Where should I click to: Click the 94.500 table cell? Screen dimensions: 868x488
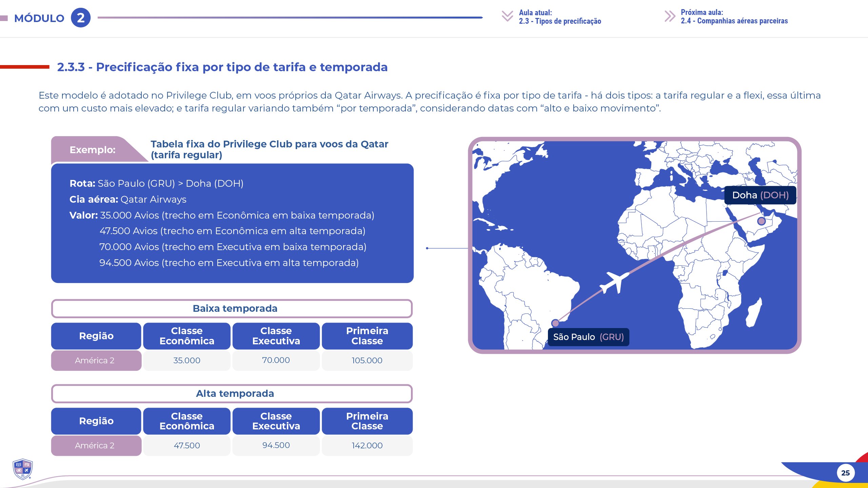click(276, 446)
